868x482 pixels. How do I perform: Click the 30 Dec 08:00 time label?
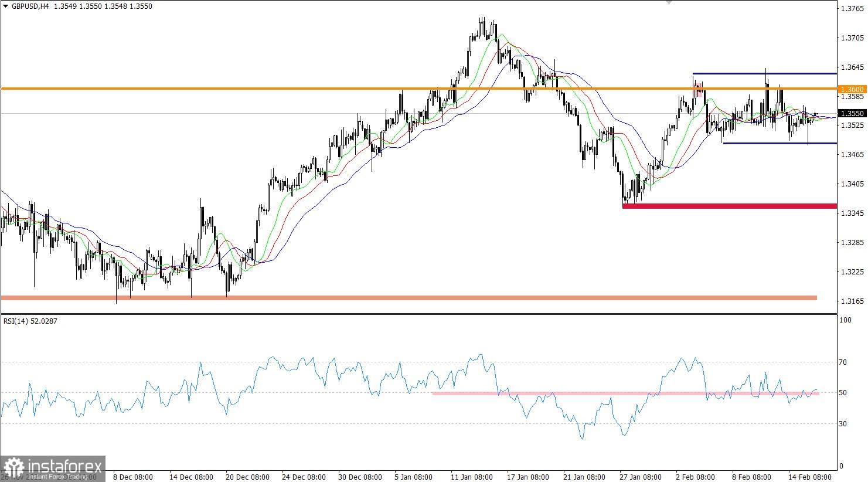[x=360, y=477]
